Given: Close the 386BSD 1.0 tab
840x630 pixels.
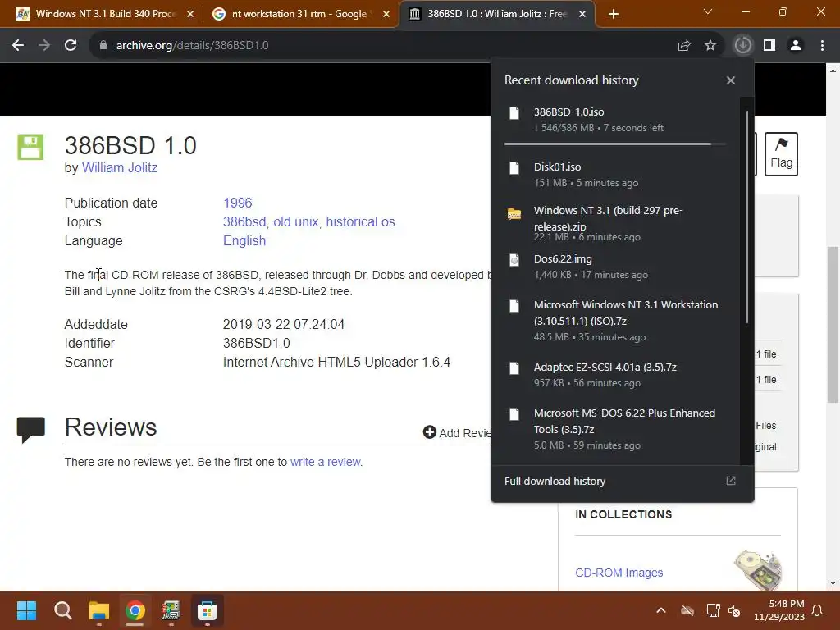Looking at the screenshot, I should click(582, 14).
